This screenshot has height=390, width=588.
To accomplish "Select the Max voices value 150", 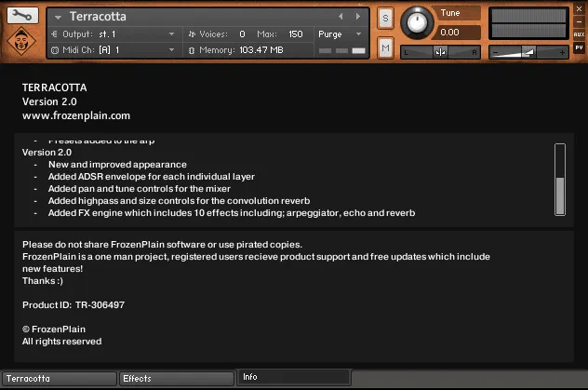I will tap(296, 34).
